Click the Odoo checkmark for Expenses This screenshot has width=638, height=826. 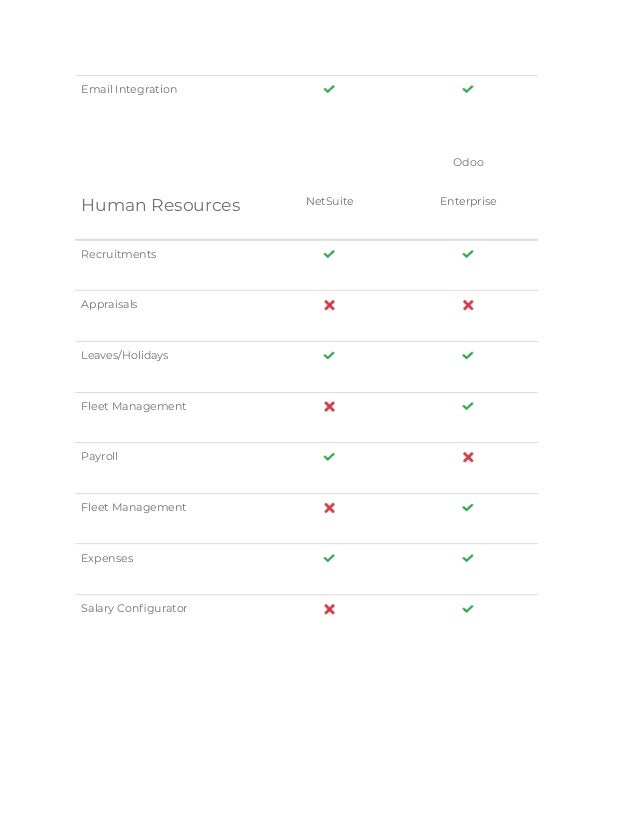pyautogui.click(x=468, y=558)
